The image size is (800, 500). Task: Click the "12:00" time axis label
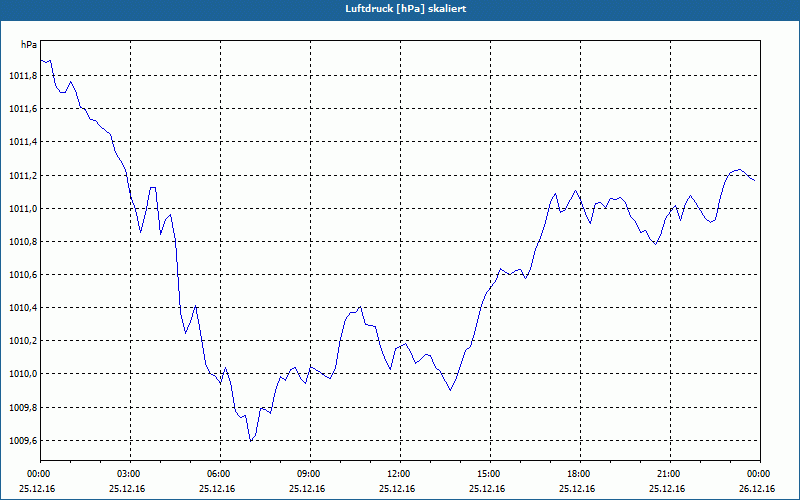397,474
